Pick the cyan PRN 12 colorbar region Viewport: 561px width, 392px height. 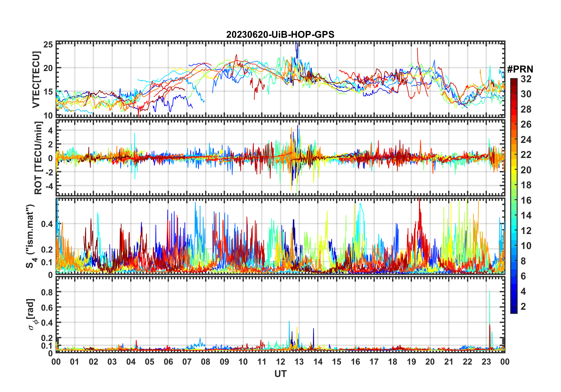tap(514, 230)
